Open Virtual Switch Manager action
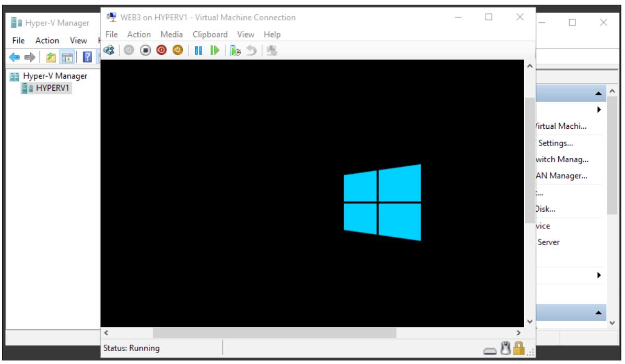This screenshot has width=625, height=364. (x=562, y=159)
